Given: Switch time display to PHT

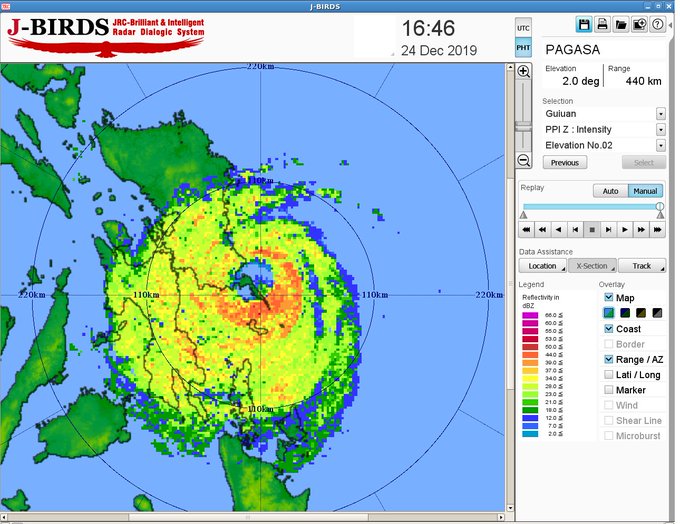Looking at the screenshot, I should [x=523, y=47].
